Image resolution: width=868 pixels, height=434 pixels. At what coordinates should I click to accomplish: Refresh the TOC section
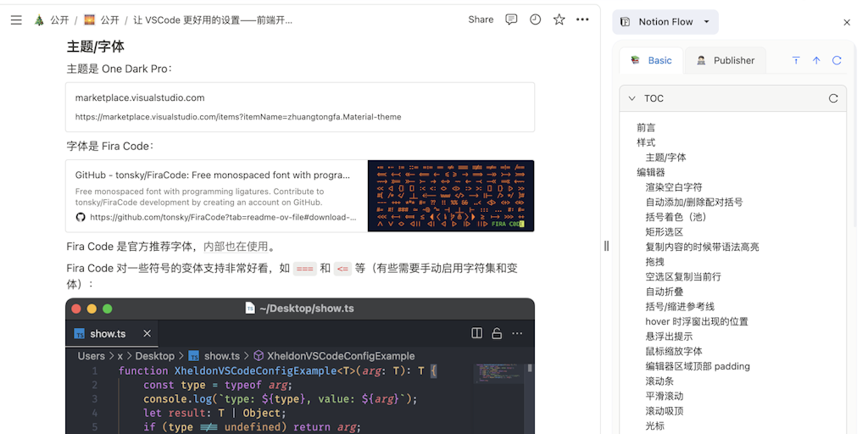click(832, 98)
